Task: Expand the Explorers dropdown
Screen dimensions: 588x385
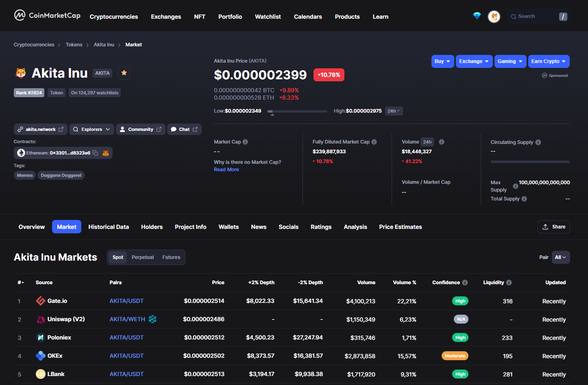Action: tap(91, 129)
